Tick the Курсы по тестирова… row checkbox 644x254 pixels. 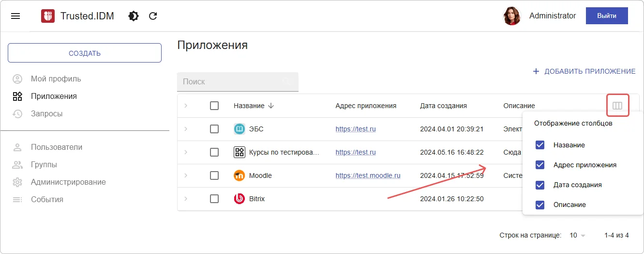(214, 152)
